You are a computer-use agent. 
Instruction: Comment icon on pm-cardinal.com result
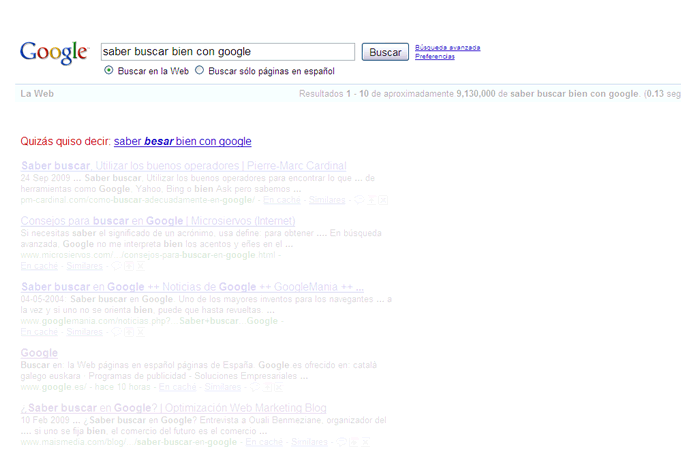pyautogui.click(x=359, y=200)
